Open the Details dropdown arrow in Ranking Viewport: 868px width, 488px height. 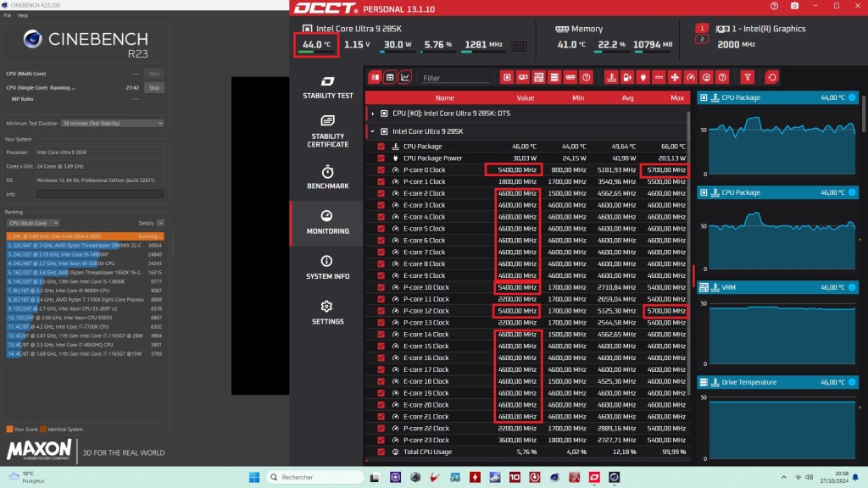160,223
